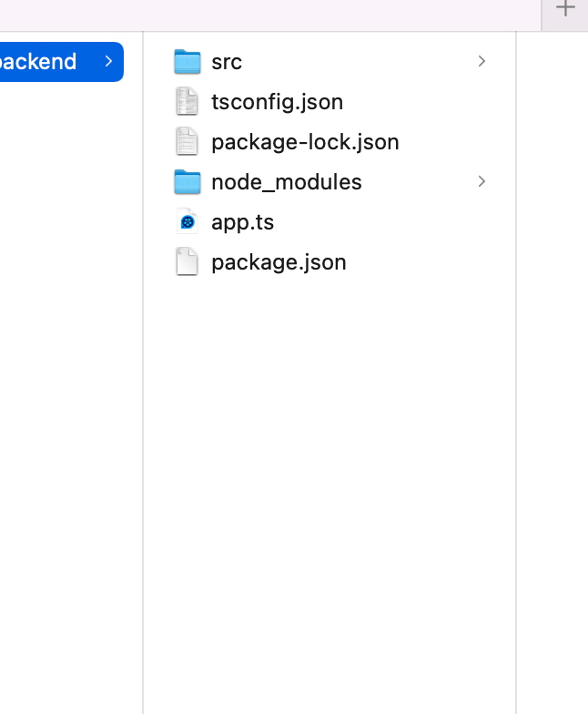Click the app.ts file icon
The height and width of the screenshot is (714, 588).
point(187,222)
